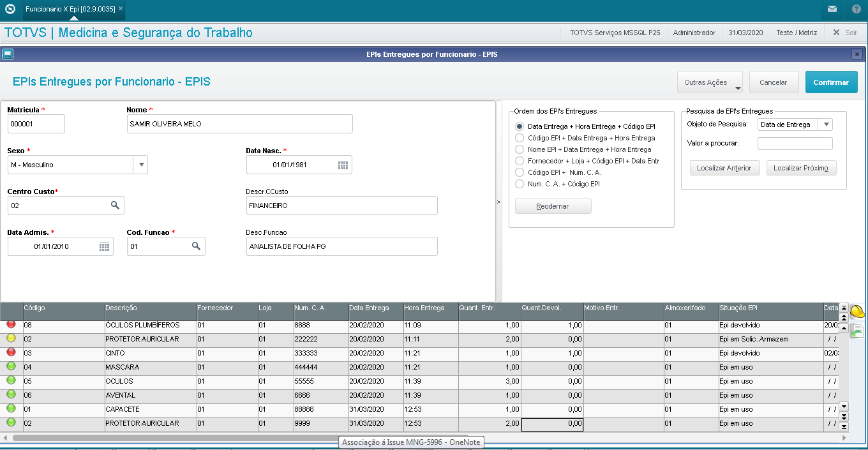Click page-up double arrow in grid
This screenshot has width=868, height=450.
843,317
